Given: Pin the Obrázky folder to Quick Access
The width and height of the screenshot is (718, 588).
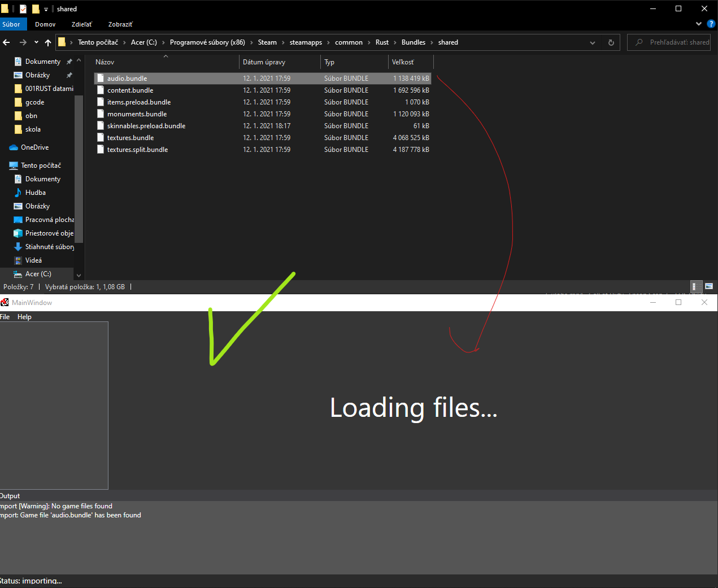Looking at the screenshot, I should (x=68, y=75).
